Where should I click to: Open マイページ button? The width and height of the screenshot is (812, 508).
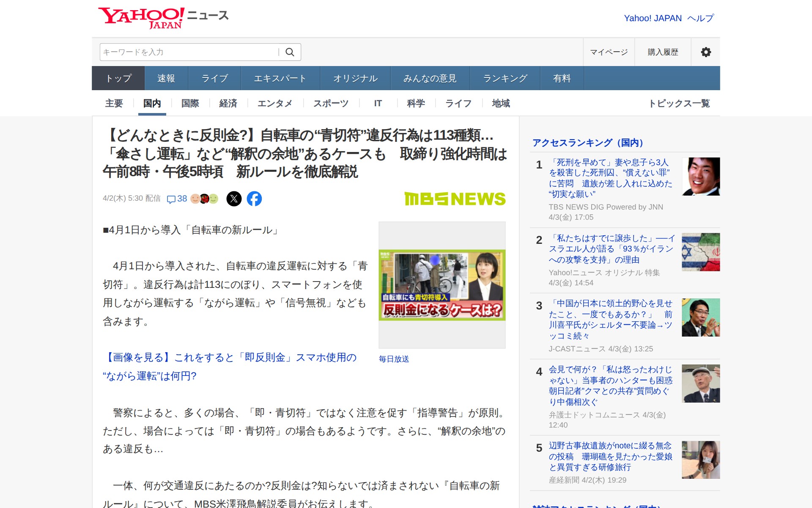609,52
